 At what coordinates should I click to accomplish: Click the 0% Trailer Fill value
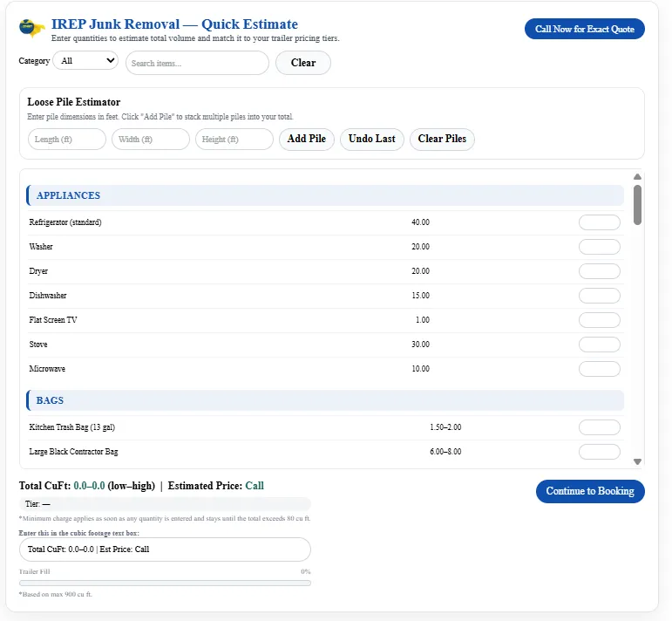(306, 571)
